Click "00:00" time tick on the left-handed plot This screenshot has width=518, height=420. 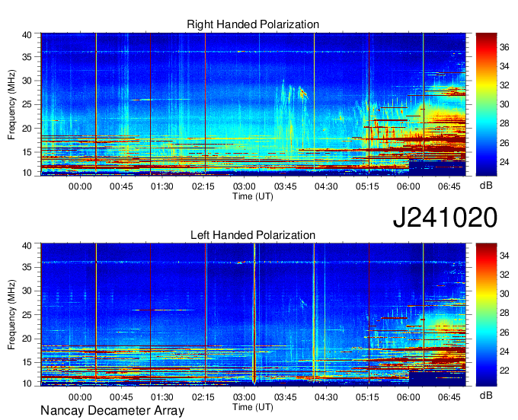[80, 397]
